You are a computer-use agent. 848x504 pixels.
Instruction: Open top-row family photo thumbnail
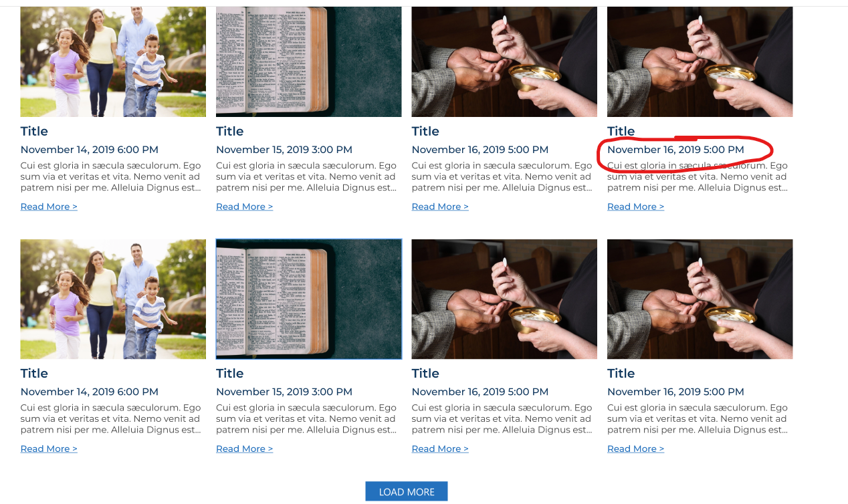coord(113,61)
